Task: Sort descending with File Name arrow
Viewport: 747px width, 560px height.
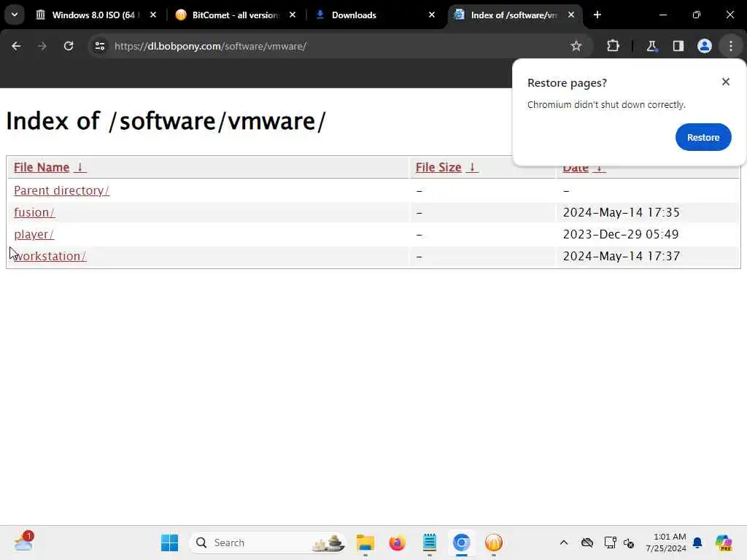Action: [x=80, y=168]
